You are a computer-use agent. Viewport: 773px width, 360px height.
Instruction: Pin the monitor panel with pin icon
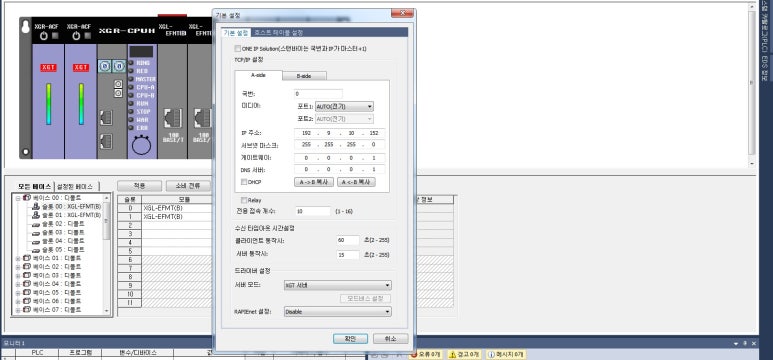point(745,343)
